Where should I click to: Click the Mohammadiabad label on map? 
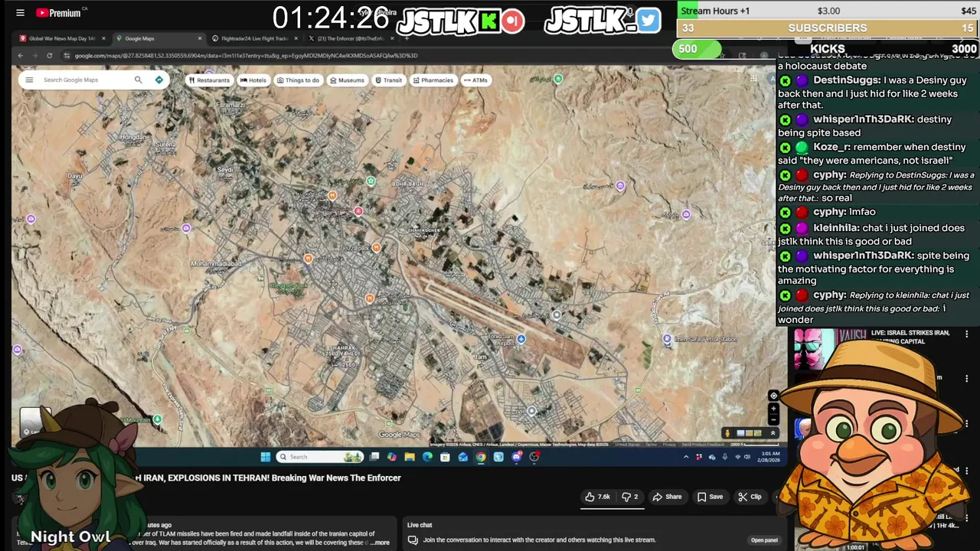216,264
